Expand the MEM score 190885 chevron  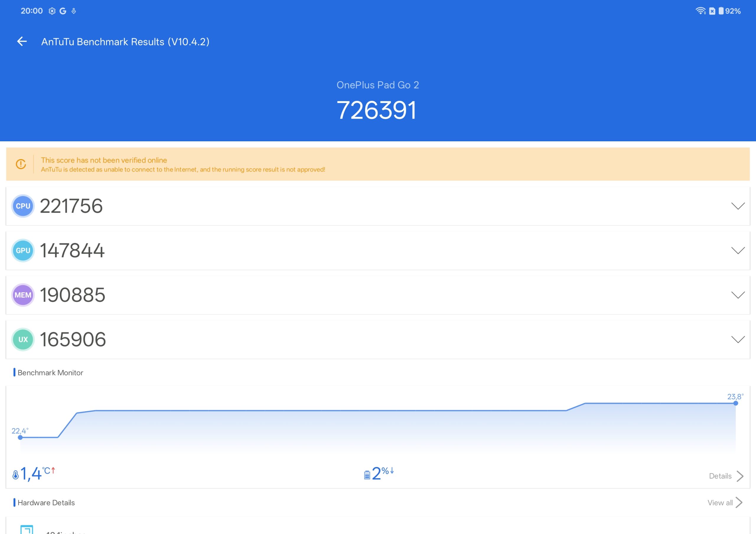point(738,295)
